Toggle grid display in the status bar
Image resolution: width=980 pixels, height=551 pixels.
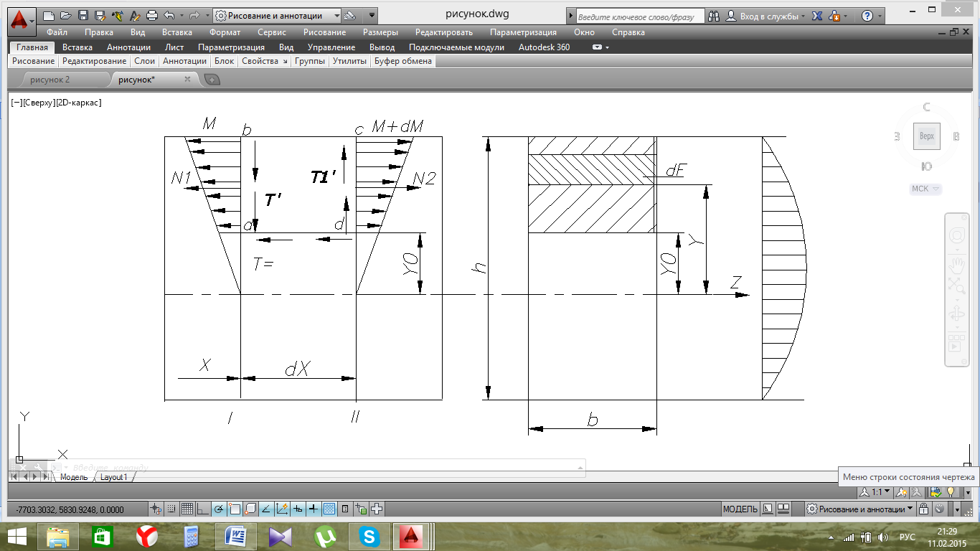187,509
